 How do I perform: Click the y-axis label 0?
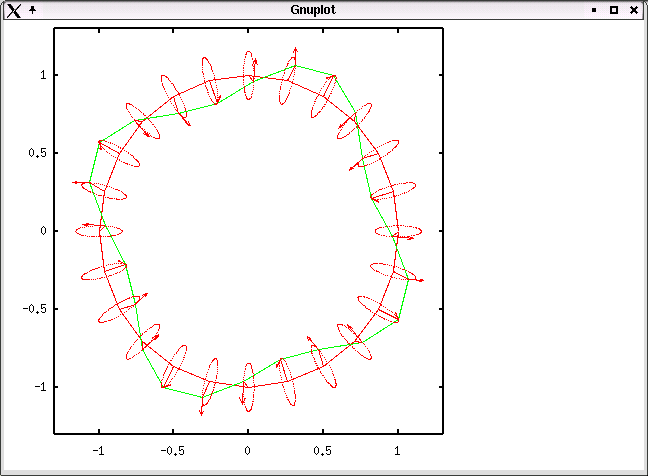tap(43, 231)
